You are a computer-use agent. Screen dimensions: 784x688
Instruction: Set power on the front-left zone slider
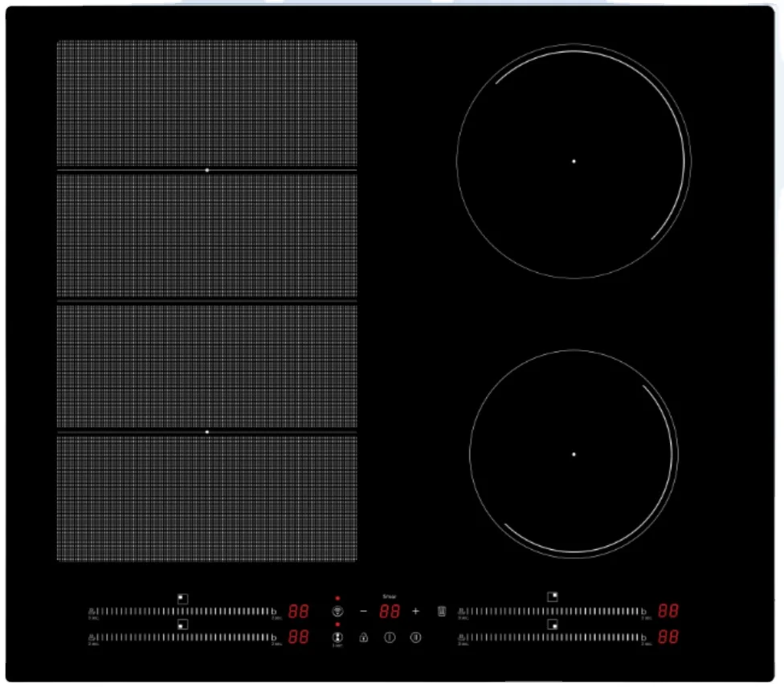click(183, 637)
